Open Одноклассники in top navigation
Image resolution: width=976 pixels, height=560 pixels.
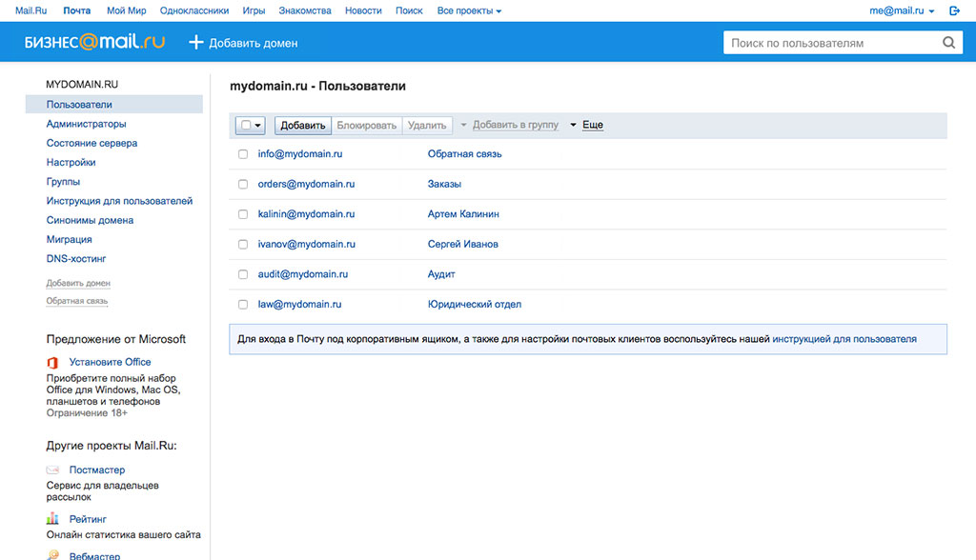click(x=194, y=10)
